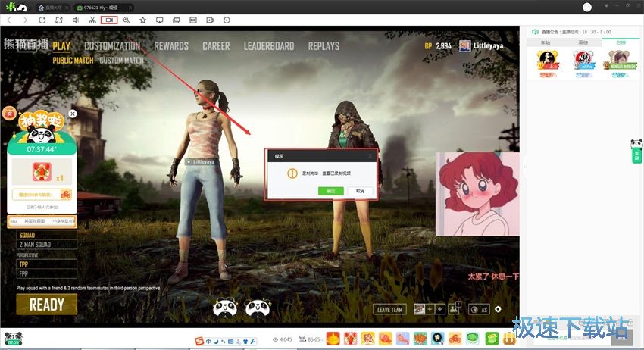
Task: Open the first-place gold ranked avatar
Action: [548, 61]
